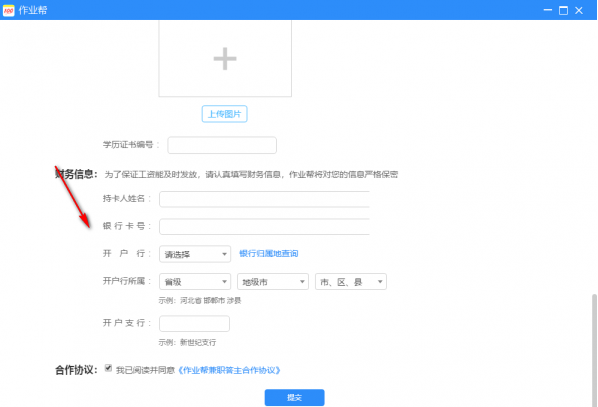Viewport: 598px width, 407px height.
Task: Expand the 地级市 city dropdown
Action: click(273, 282)
